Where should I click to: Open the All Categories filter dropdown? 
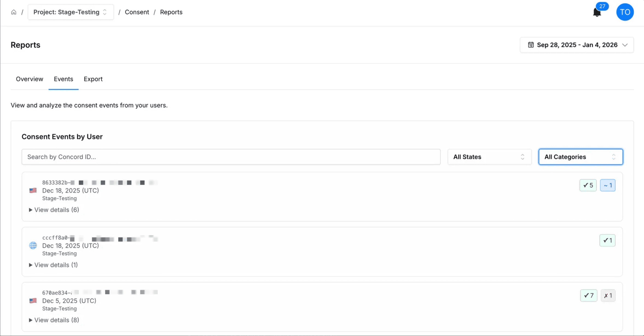tap(581, 157)
